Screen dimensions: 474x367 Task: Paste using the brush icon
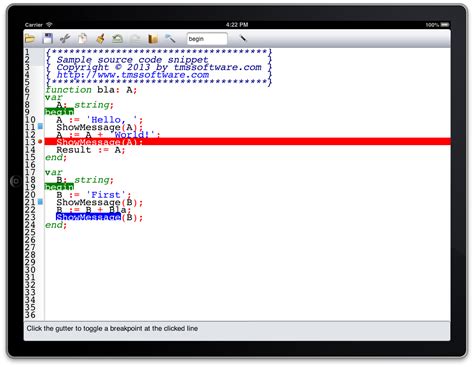pyautogui.click(x=100, y=39)
